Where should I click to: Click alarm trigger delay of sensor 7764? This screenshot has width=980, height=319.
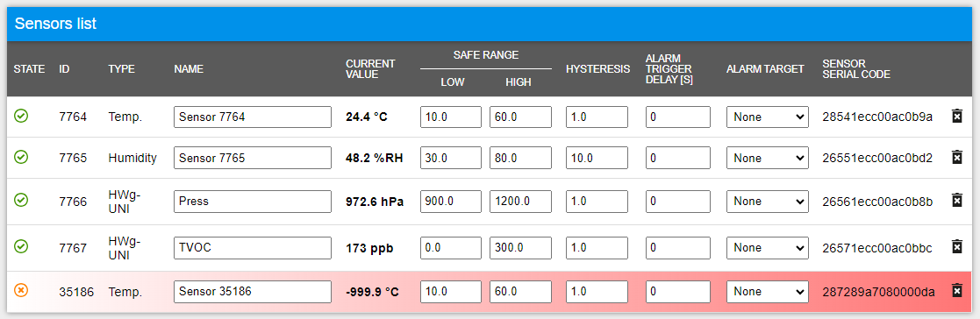678,117
